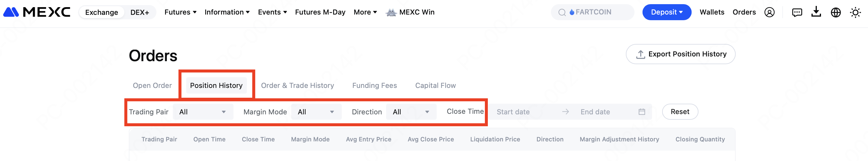Expand the Margin Mode dropdown
This screenshot has height=161, width=868.
316,112
